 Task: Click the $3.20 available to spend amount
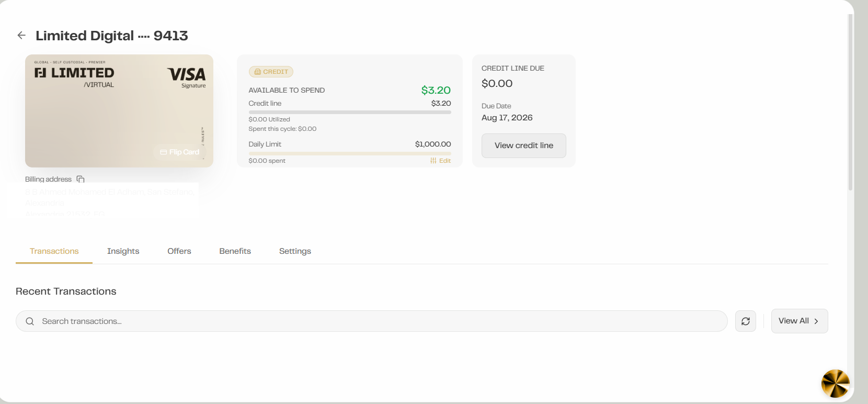pyautogui.click(x=436, y=90)
